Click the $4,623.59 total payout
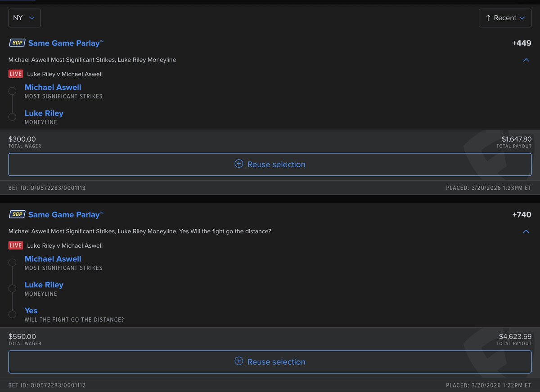 [x=515, y=337]
